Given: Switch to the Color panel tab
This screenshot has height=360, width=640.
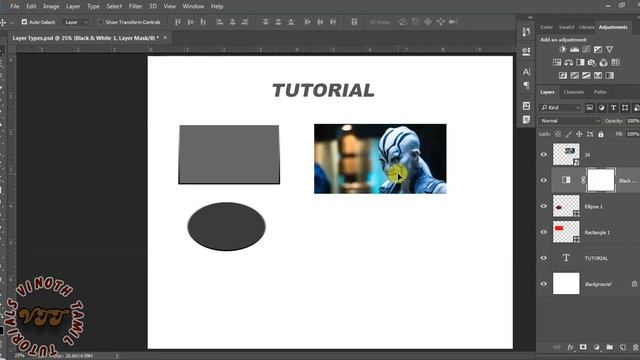Looking at the screenshot, I should [546, 27].
